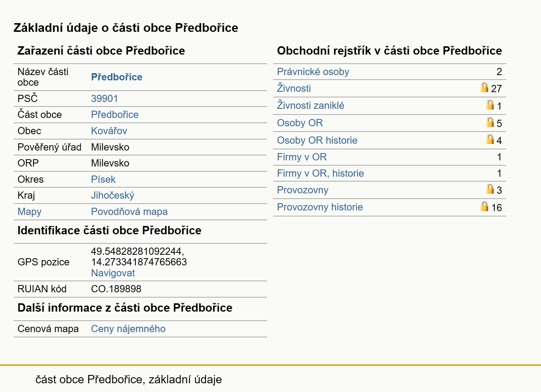
Task: Click the lock icon beside Živnosti count
Action: 484,87
